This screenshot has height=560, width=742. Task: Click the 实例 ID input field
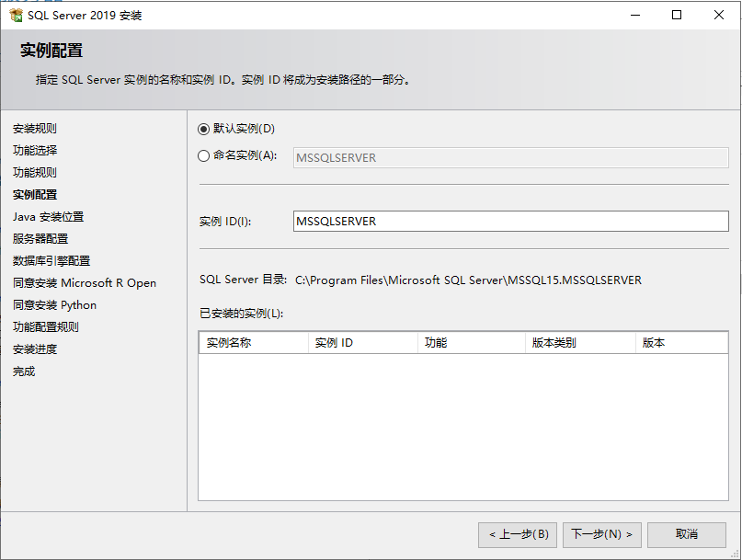[510, 222]
